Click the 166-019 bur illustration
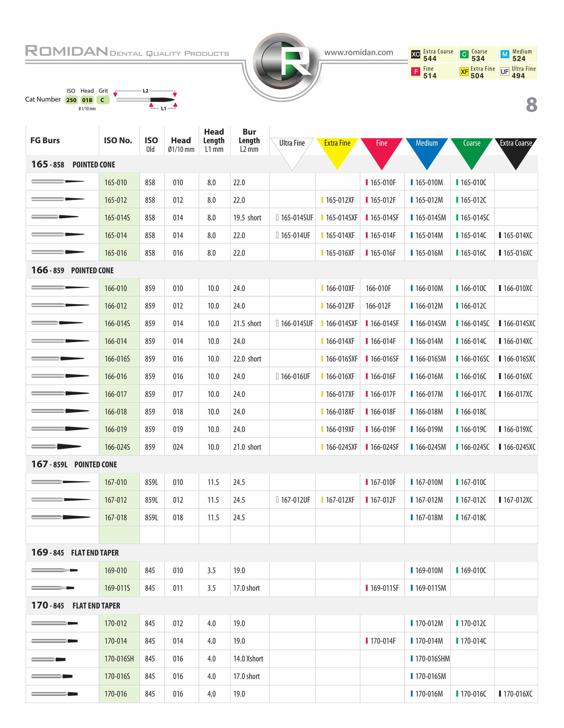Image resolution: width=564 pixels, height=728 pixels. coord(60,429)
